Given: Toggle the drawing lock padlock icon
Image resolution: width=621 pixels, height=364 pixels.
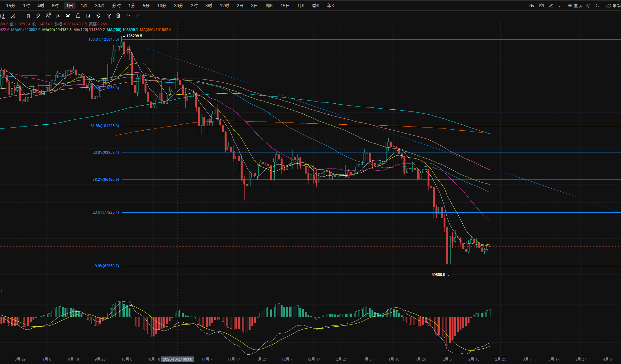Looking at the screenshot, I should 78,16.
